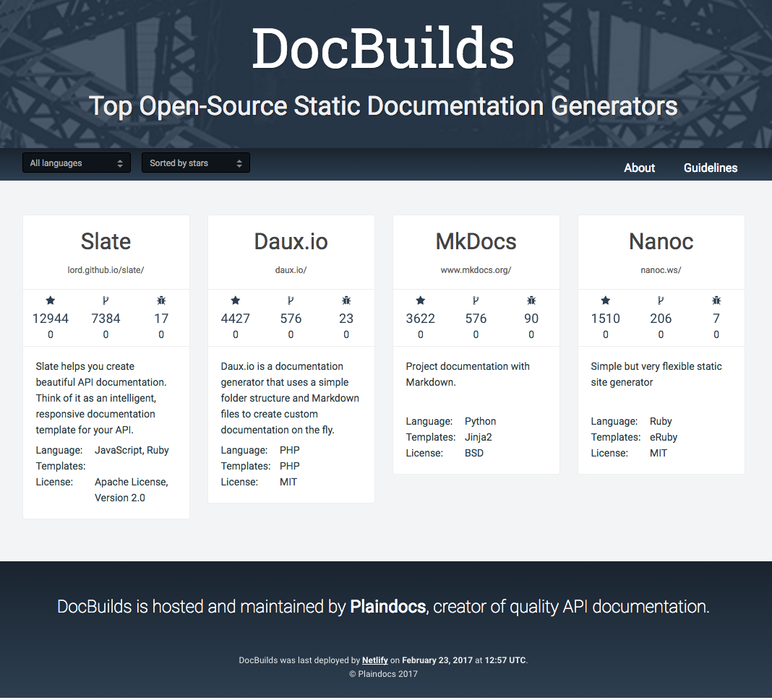Open the MkDocs card title
This screenshot has height=700, width=772.
tap(476, 241)
